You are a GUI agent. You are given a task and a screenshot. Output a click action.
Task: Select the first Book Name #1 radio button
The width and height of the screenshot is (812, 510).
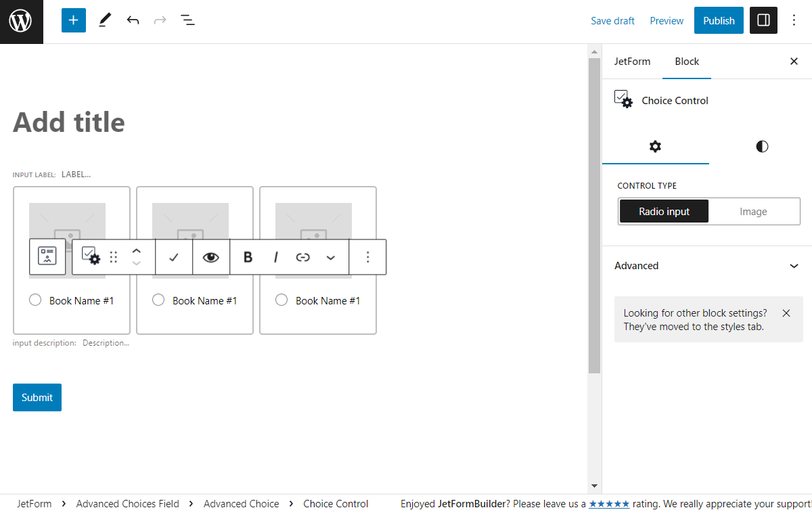click(x=35, y=300)
